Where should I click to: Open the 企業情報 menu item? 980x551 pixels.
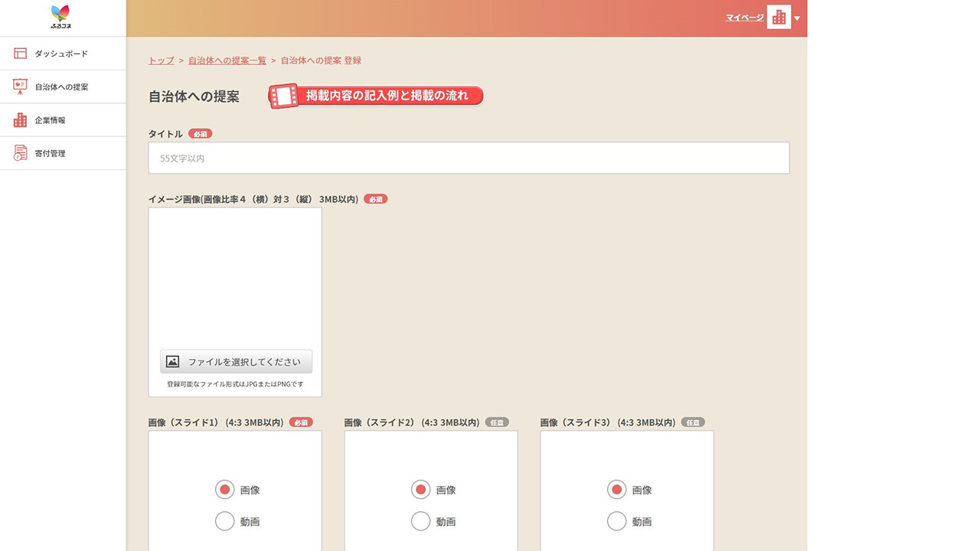(x=51, y=120)
